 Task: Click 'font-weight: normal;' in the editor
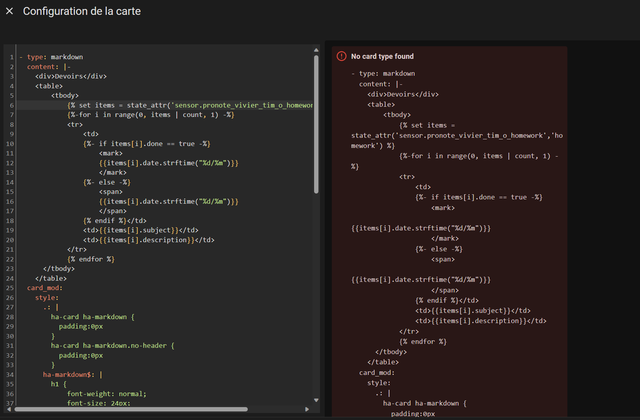pyautogui.click(x=107, y=394)
